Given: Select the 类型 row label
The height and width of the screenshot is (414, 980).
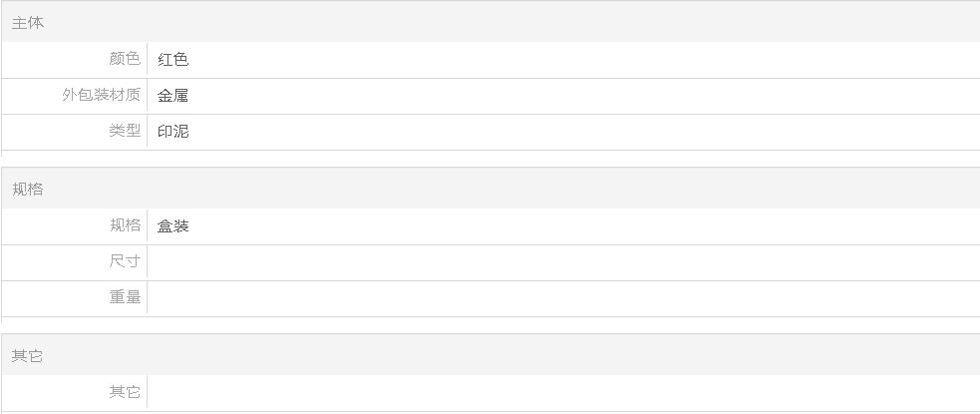Looking at the screenshot, I should click(x=125, y=131).
